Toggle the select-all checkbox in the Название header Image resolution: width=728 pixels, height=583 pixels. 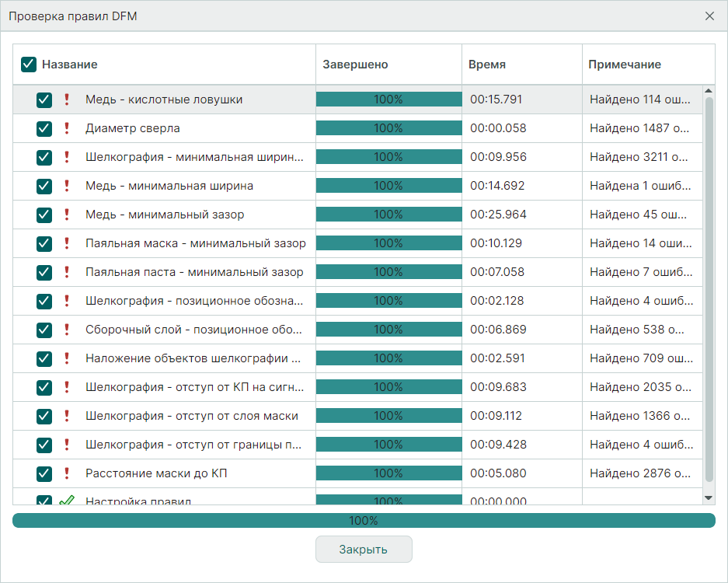(29, 65)
